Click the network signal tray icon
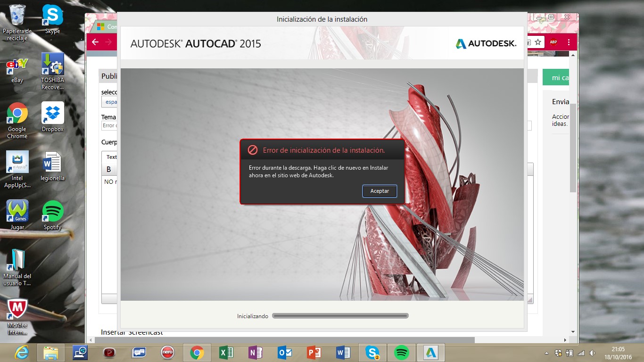Image resolution: width=644 pixels, height=362 pixels. click(581, 353)
